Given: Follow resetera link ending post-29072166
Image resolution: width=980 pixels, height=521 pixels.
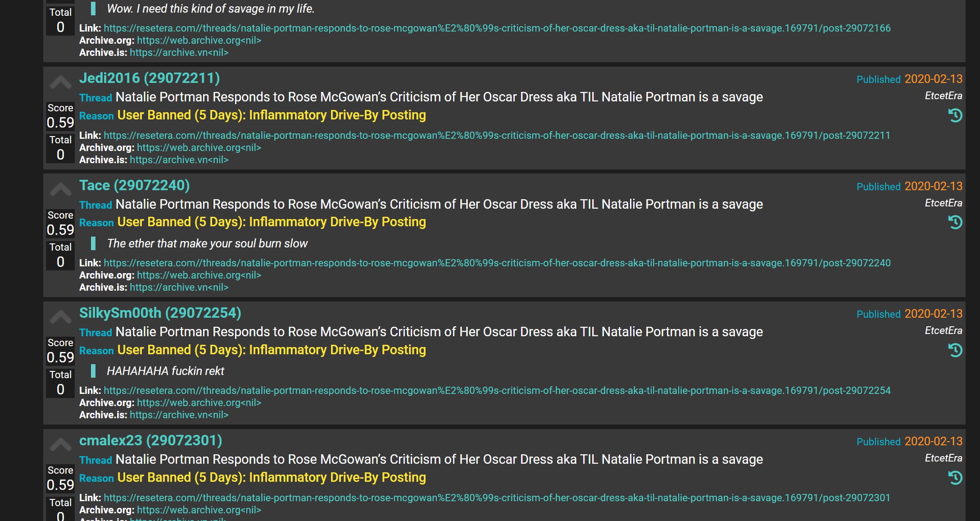Looking at the screenshot, I should pyautogui.click(x=497, y=28).
